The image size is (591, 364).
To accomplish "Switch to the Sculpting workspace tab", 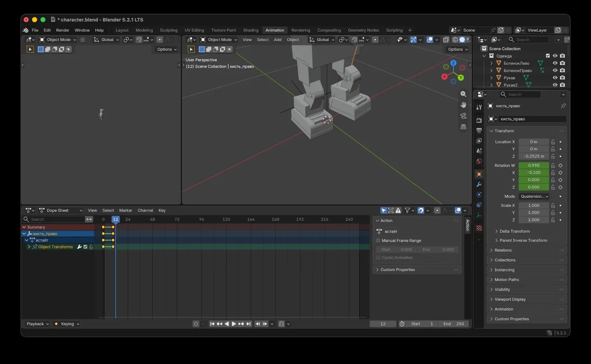I will (169, 30).
